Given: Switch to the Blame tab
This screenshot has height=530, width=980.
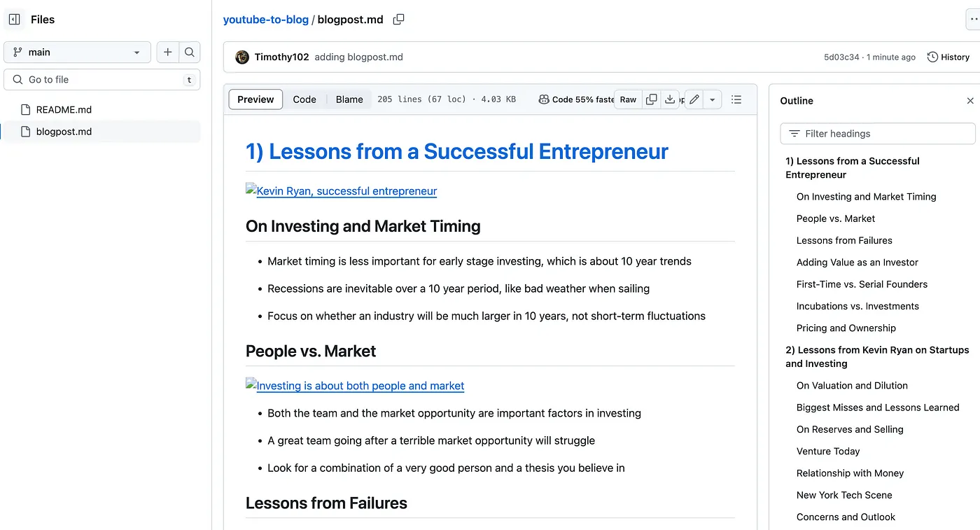Looking at the screenshot, I should tap(349, 99).
